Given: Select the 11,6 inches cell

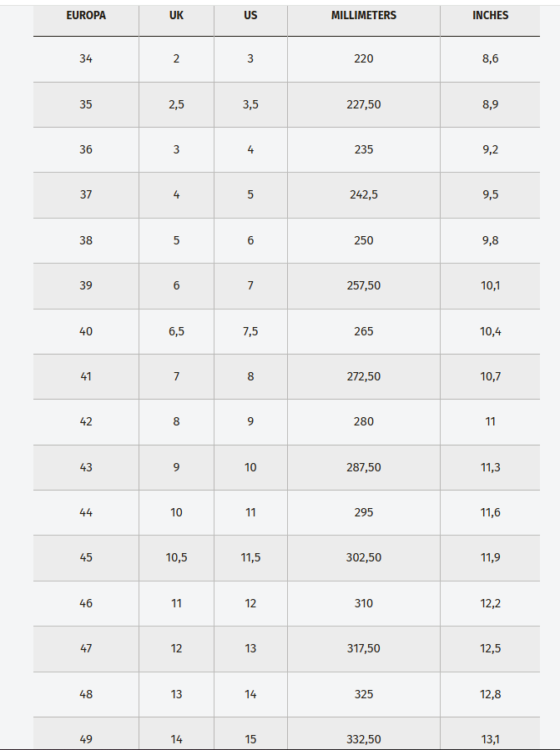Looking at the screenshot, I should tap(490, 512).
